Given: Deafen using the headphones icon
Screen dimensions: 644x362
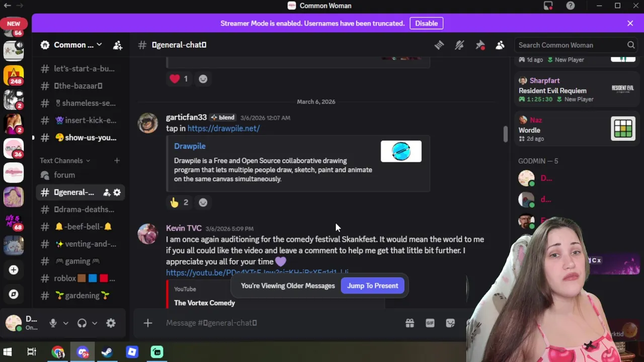Looking at the screenshot, I should (x=82, y=323).
